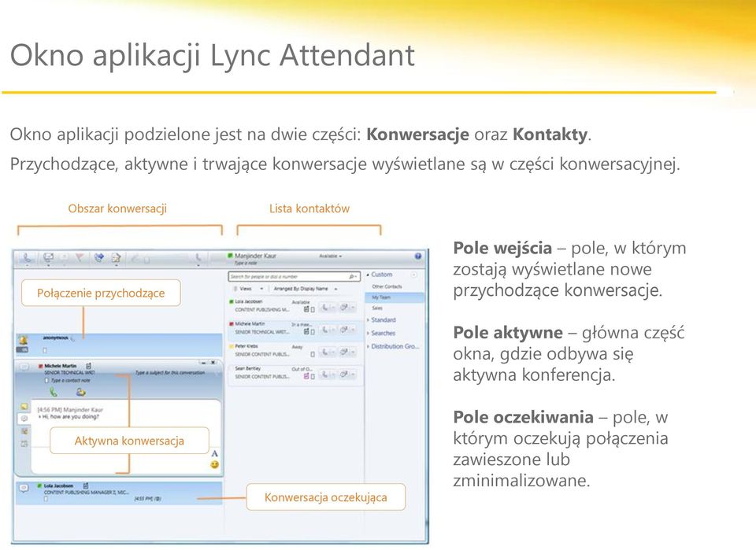Click chat bubble icon of pending Lola Jacobsen

(x=24, y=489)
